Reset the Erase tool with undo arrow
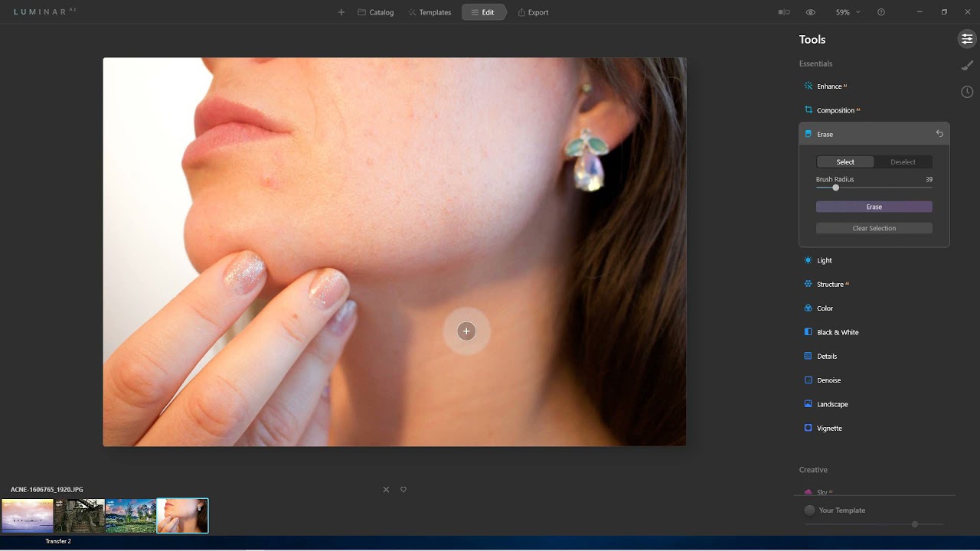This screenshot has height=551, width=980. point(939,134)
